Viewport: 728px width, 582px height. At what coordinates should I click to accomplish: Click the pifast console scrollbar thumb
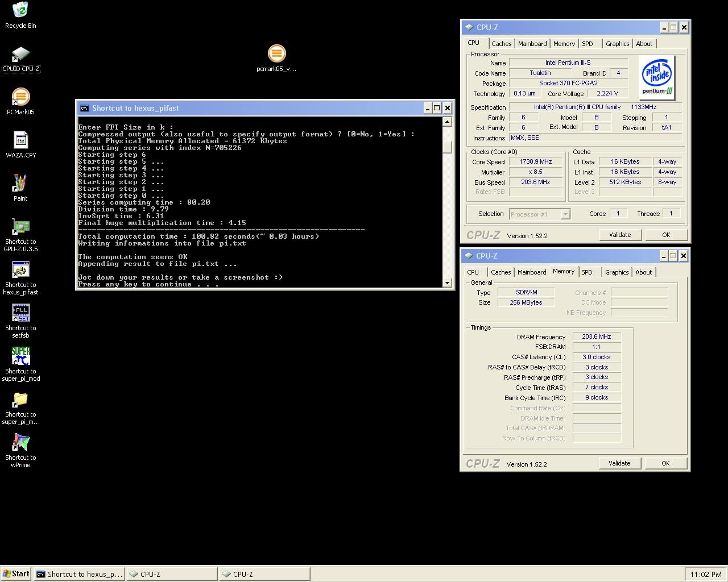pyautogui.click(x=447, y=147)
